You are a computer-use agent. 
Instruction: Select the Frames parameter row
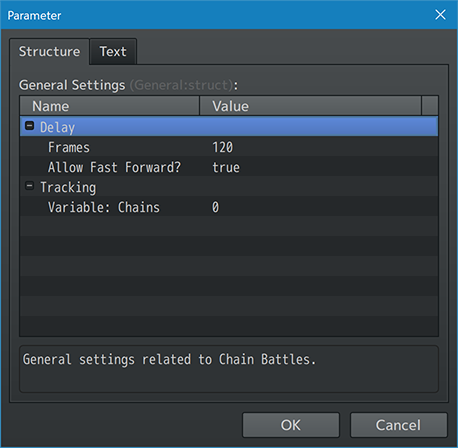(x=229, y=146)
